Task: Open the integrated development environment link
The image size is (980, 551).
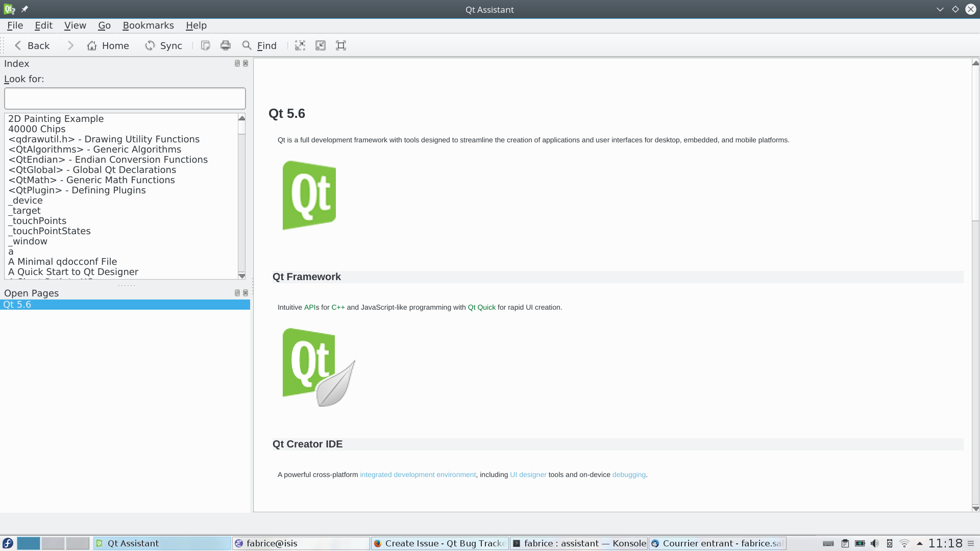Action: pyautogui.click(x=418, y=474)
